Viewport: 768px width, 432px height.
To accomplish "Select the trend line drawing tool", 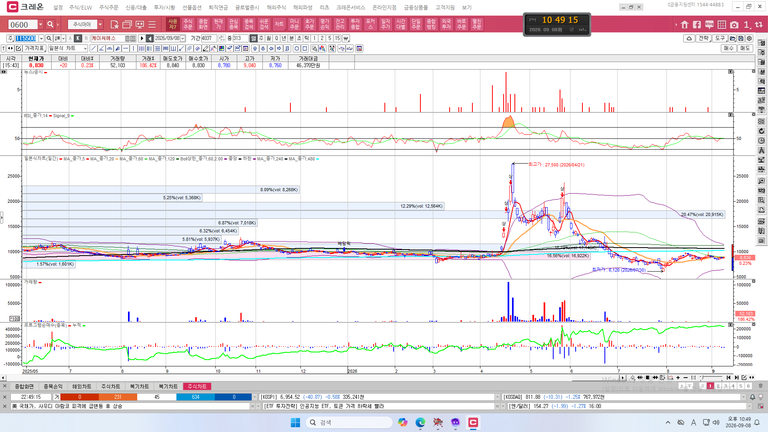I will [93, 48].
